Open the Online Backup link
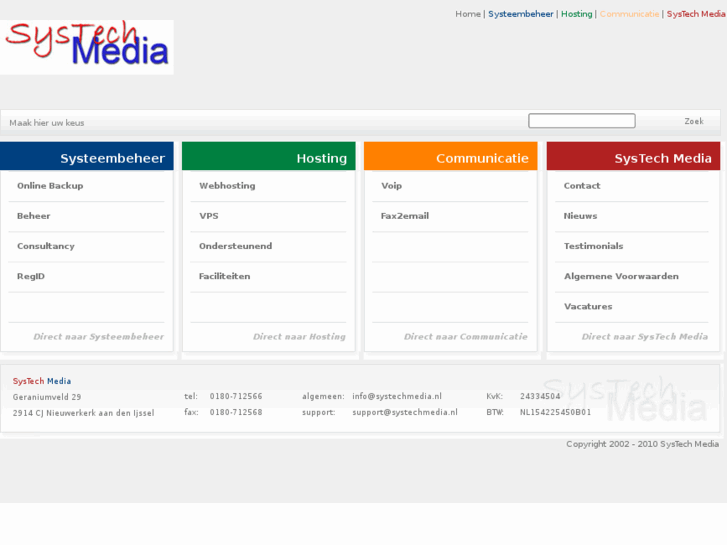 (50, 186)
